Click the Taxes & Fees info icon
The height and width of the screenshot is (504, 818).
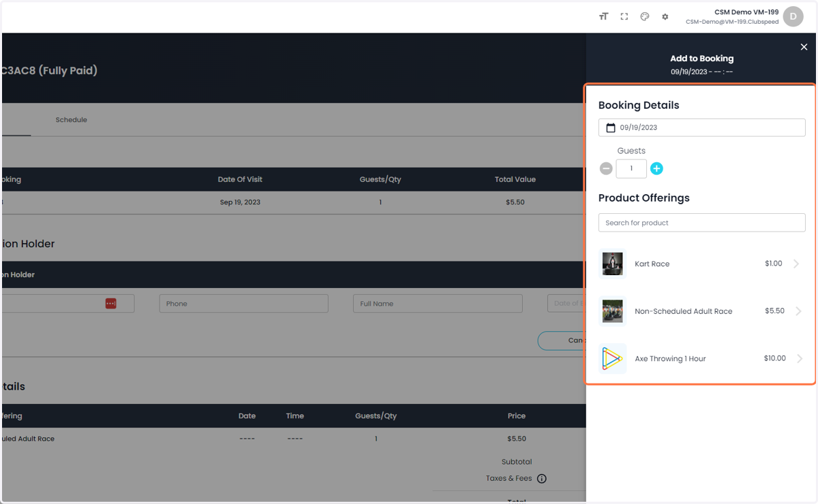tap(542, 479)
